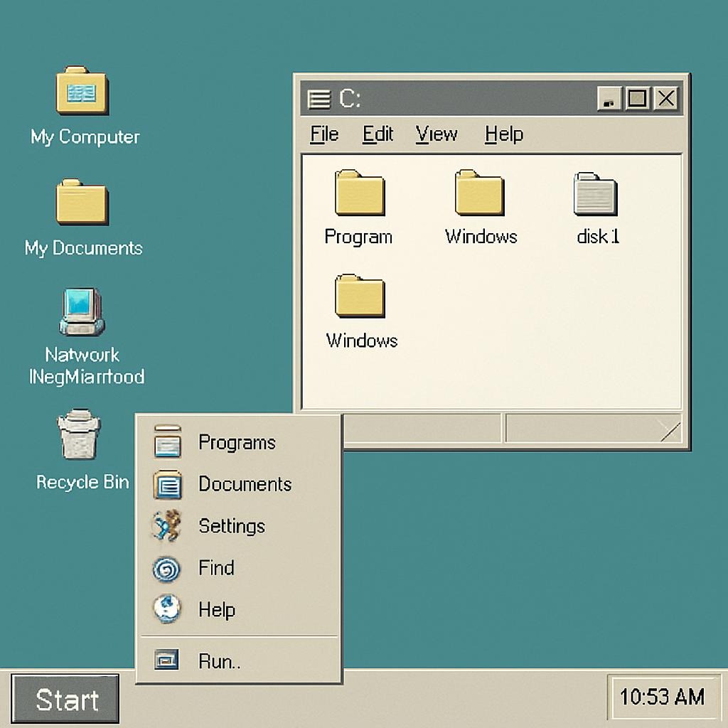Open Settings in the Start menu
The image size is (728, 728).
pos(231,527)
